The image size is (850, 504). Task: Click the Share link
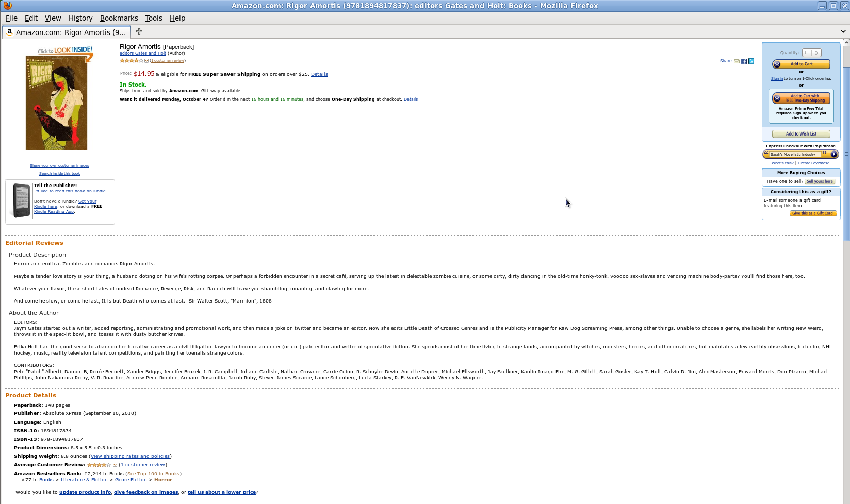(x=726, y=61)
